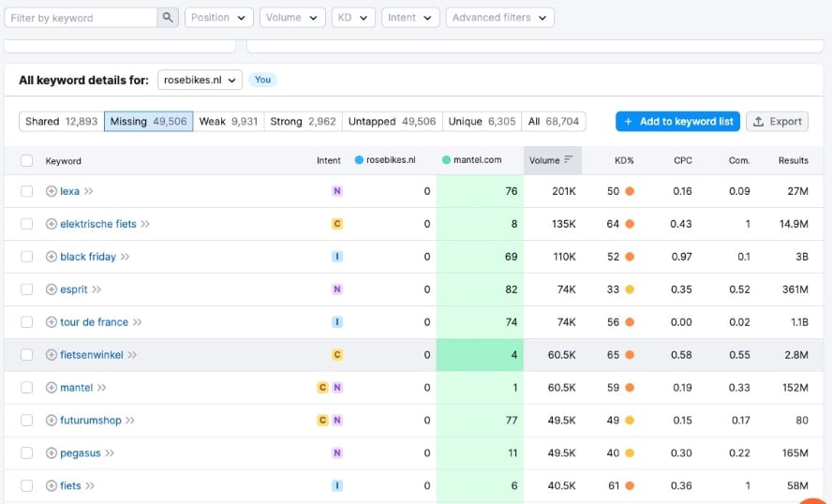
Task: Add pegasus via plus icon
Action: coord(52,453)
